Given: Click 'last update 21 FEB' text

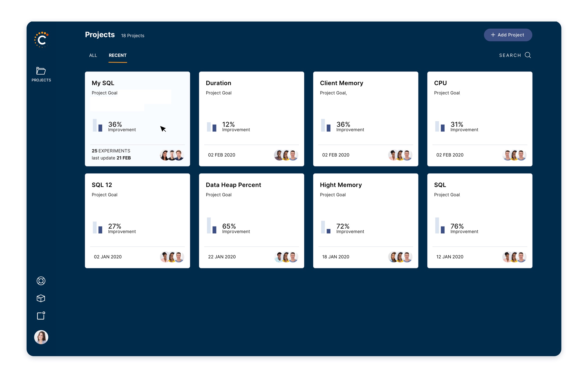Looking at the screenshot, I should point(111,158).
